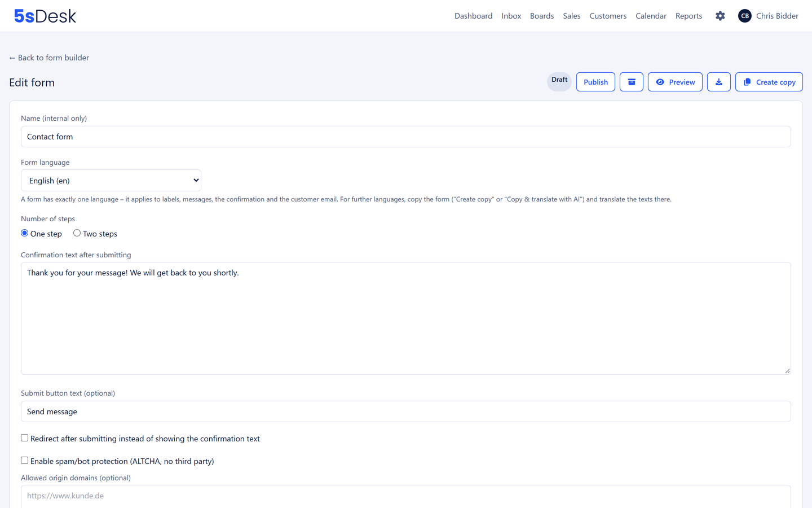The image size is (812, 508).
Task: Enable redirect after submitting checkbox
Action: click(25, 438)
